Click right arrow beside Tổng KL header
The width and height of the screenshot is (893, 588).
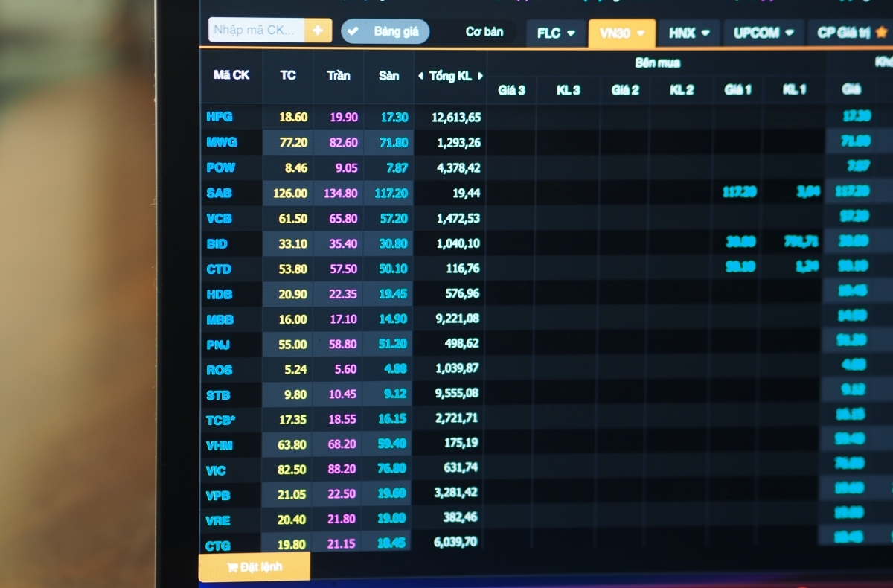[480, 76]
